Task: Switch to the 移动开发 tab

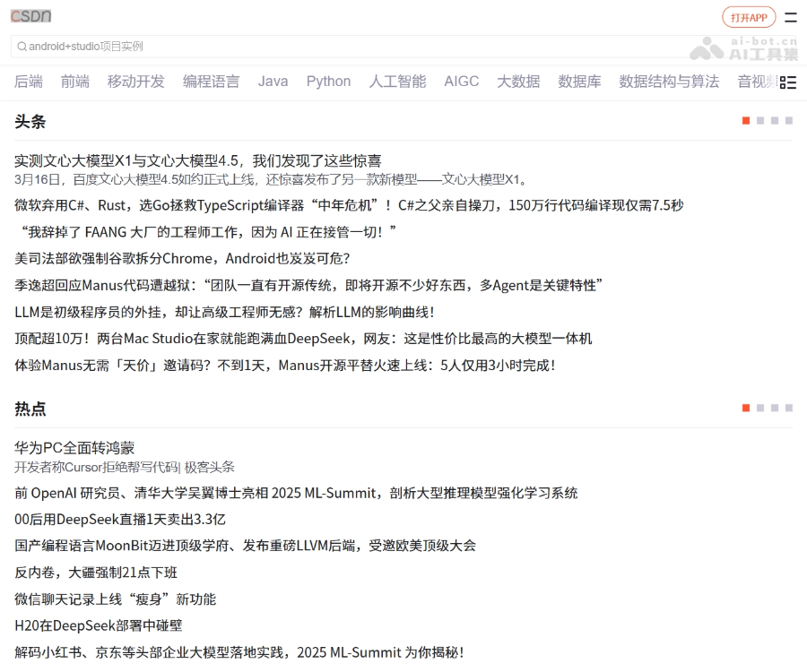Action: (136, 82)
